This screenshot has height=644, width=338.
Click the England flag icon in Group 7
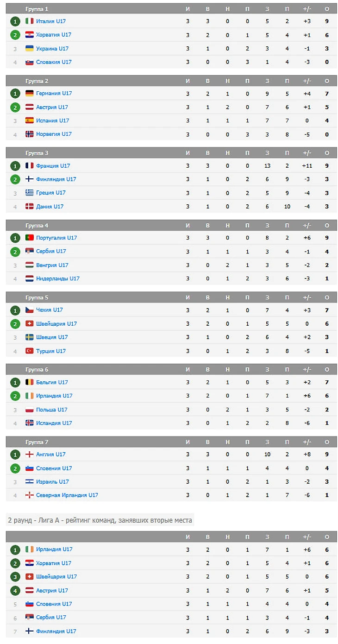[x=30, y=455]
